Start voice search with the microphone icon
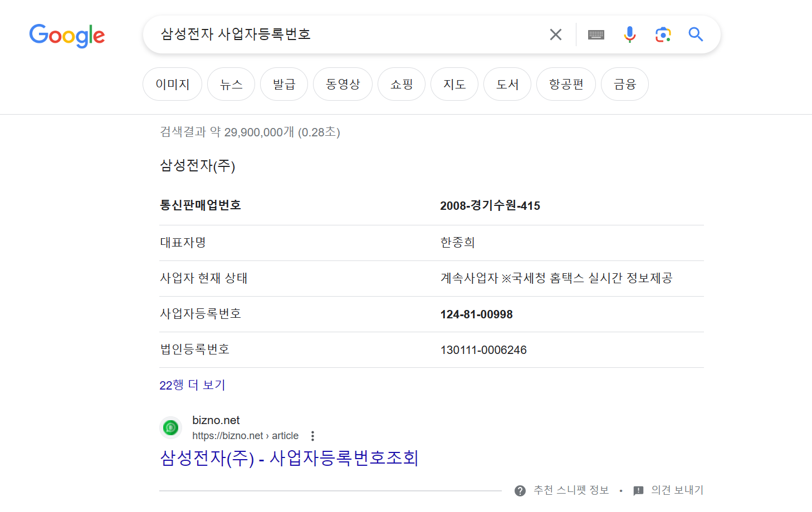 (629, 35)
